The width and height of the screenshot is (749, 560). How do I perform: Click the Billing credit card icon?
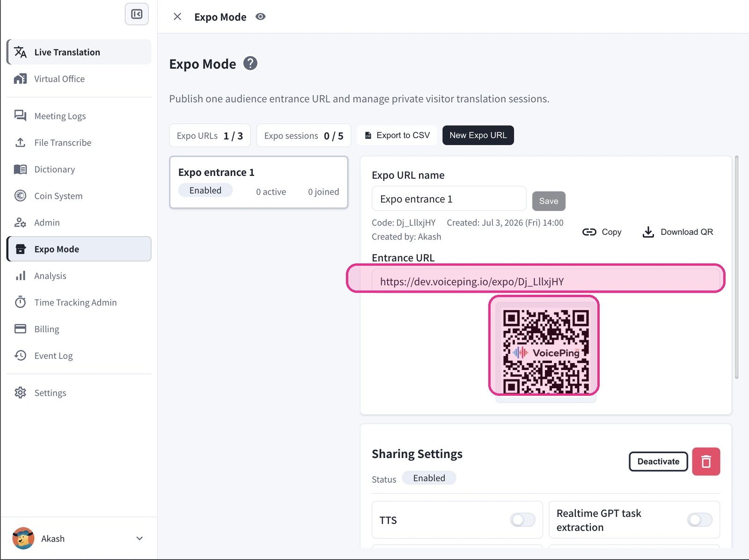20,329
